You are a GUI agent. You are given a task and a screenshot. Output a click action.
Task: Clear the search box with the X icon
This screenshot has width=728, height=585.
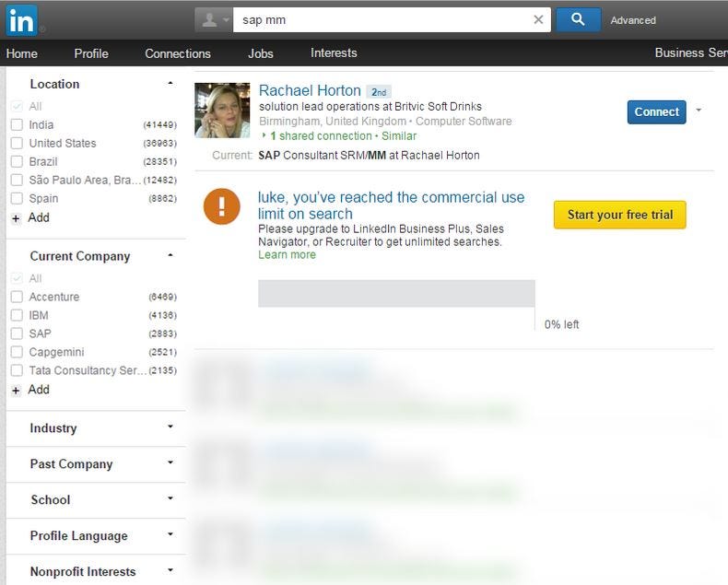[538, 19]
